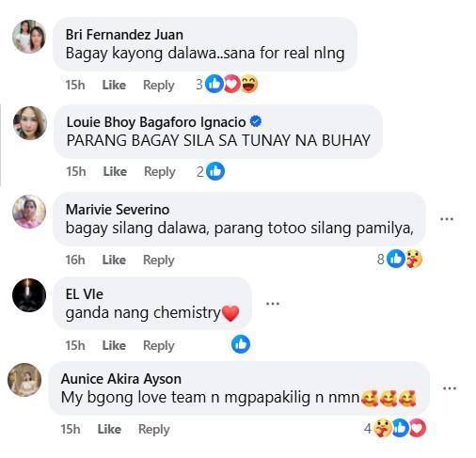
Task: Open the three-dot options menu for EL VIe's comment
Action: pos(273,304)
